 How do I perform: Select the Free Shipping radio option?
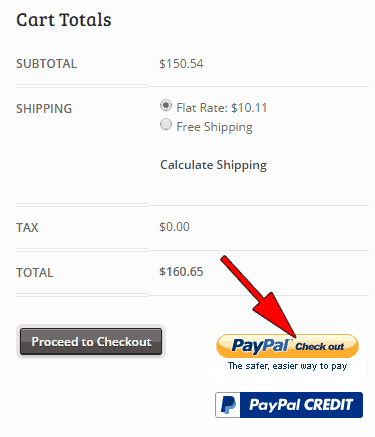pyautogui.click(x=166, y=125)
